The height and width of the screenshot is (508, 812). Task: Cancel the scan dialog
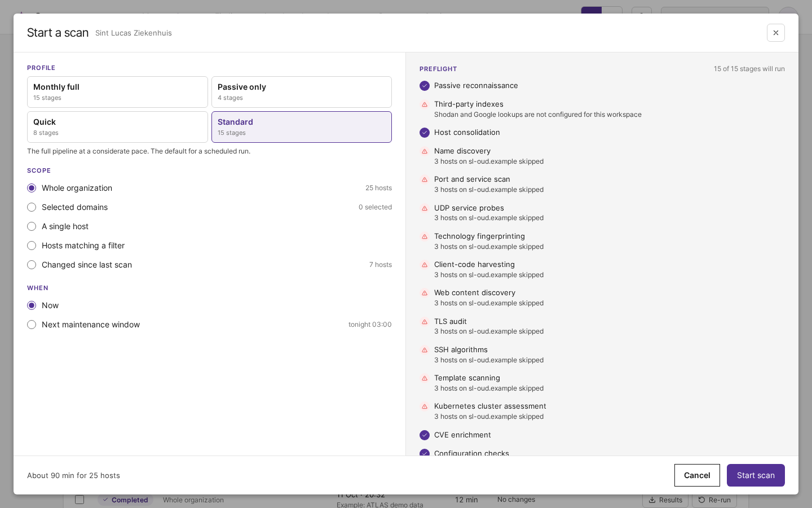(x=697, y=475)
